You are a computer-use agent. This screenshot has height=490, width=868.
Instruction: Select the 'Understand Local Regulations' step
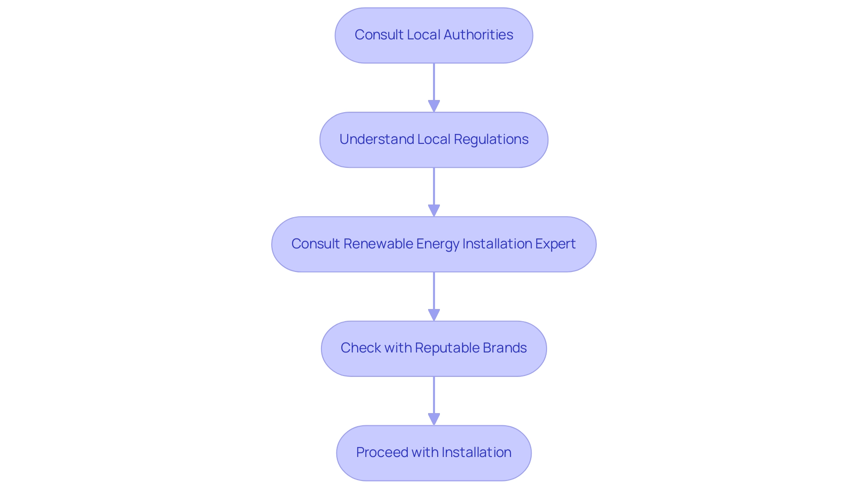(434, 138)
